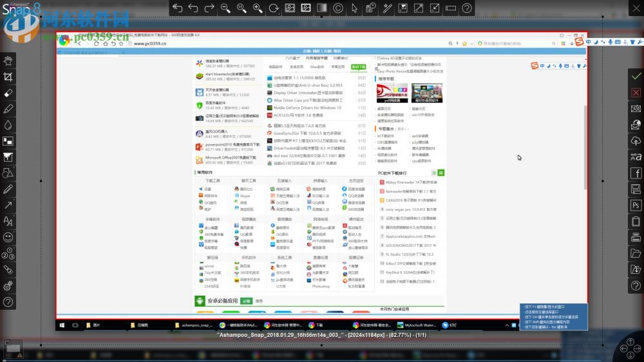The image size is (644, 362).
Task: Select the Spotlight area tool
Action: (8, 141)
